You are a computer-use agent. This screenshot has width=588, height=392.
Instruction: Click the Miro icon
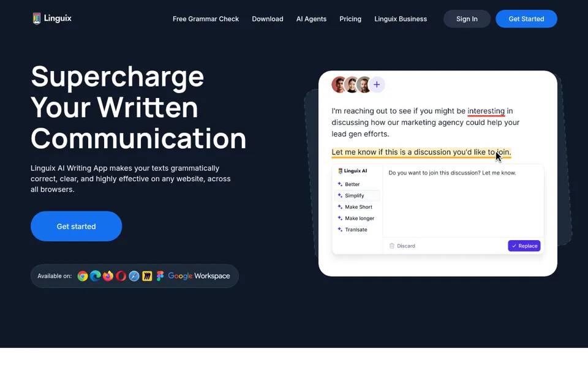[x=147, y=276]
